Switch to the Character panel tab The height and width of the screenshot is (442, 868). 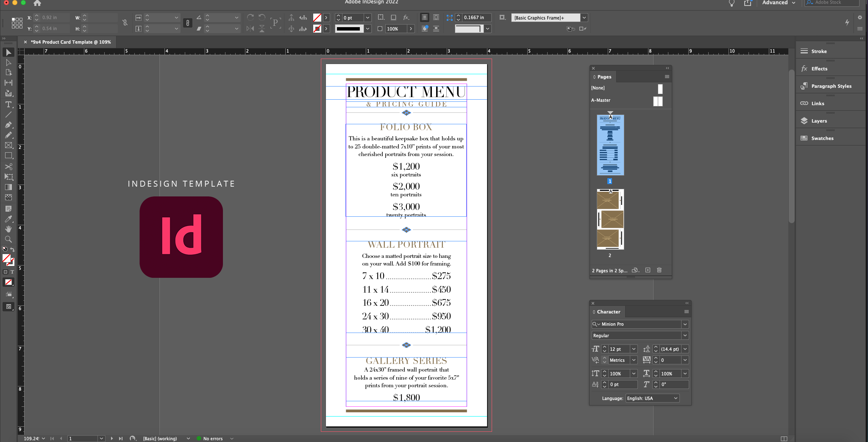[609, 312]
